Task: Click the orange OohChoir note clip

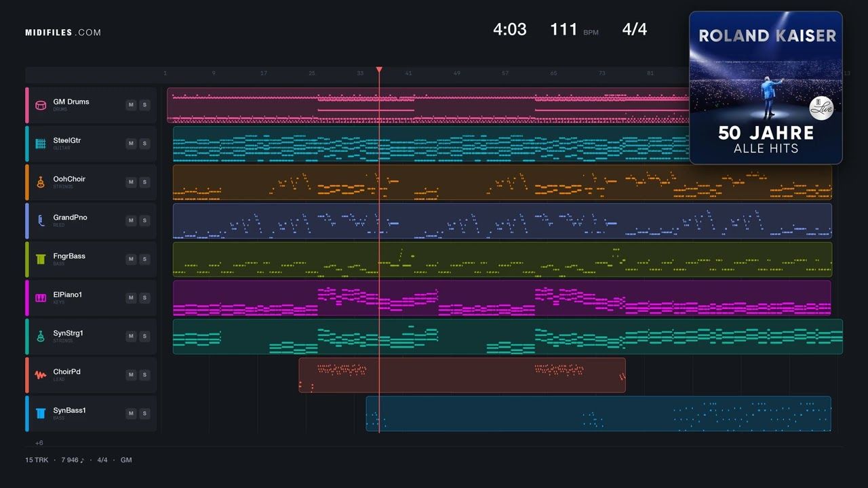Action: point(502,182)
